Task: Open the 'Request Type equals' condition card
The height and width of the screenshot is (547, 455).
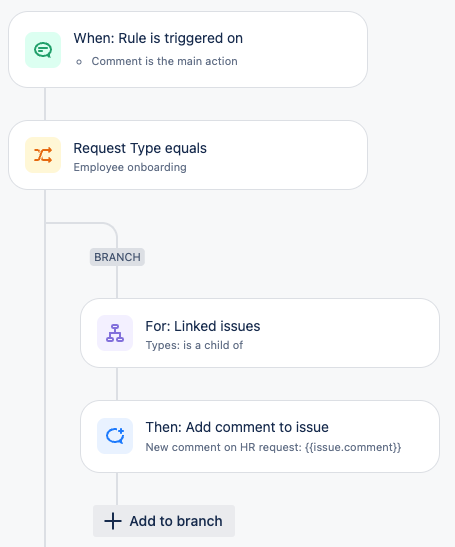Action: (x=188, y=155)
